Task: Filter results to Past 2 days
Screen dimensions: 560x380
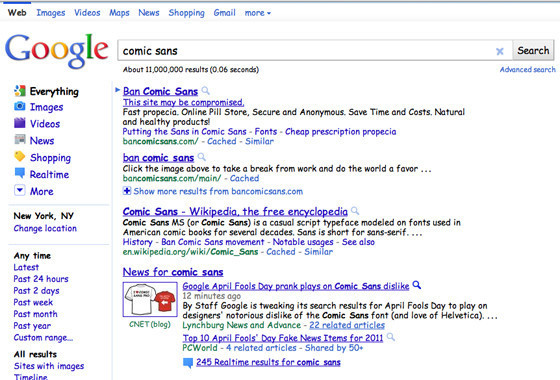Action: 36,291
